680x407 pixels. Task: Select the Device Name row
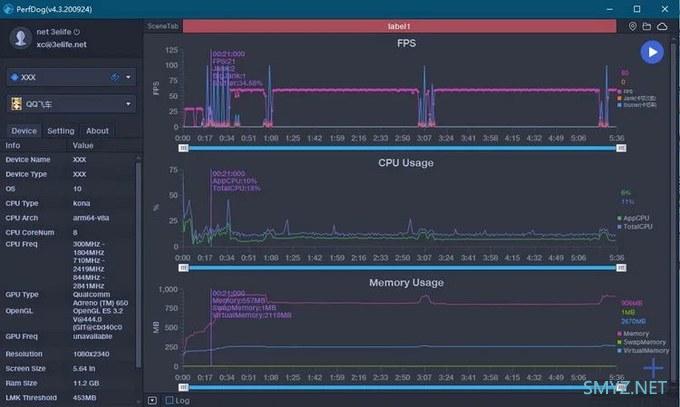coord(69,160)
